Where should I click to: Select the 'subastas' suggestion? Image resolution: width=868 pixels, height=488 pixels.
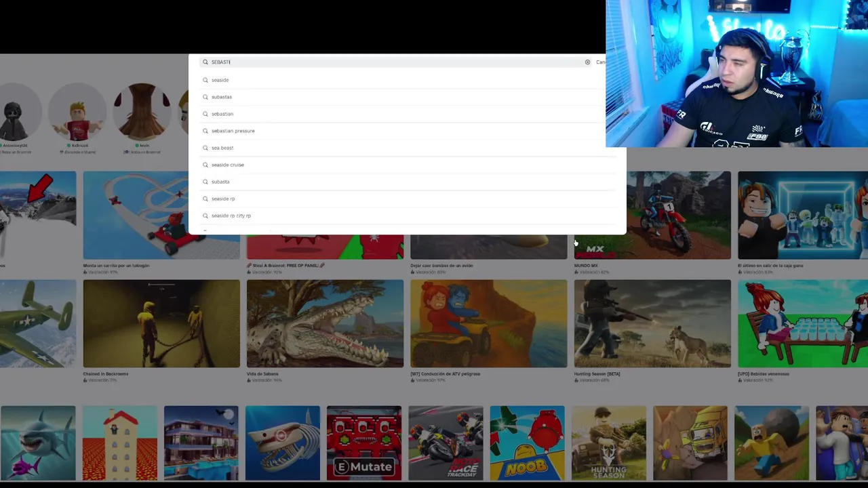(x=221, y=97)
